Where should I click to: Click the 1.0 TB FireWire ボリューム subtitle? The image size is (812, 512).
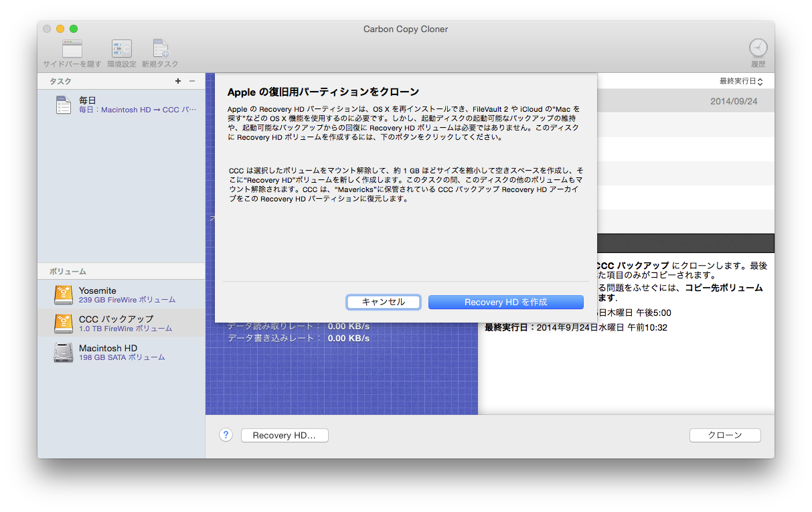pyautogui.click(x=125, y=329)
